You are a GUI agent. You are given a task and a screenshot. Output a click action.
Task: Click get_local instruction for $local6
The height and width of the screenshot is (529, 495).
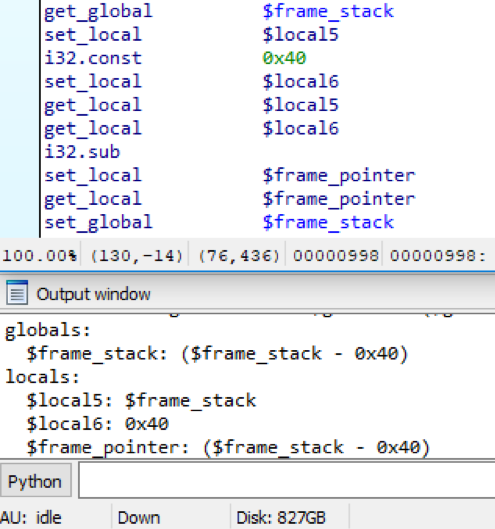[x=93, y=129]
